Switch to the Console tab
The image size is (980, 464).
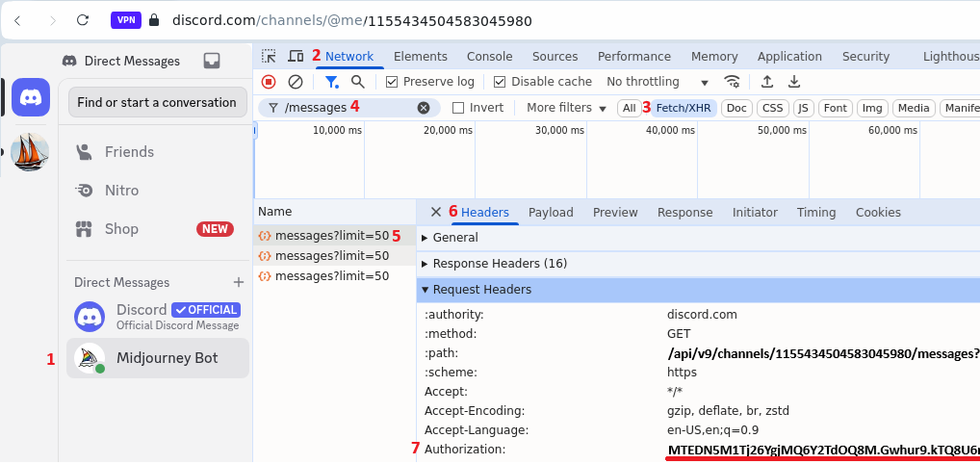coord(489,57)
